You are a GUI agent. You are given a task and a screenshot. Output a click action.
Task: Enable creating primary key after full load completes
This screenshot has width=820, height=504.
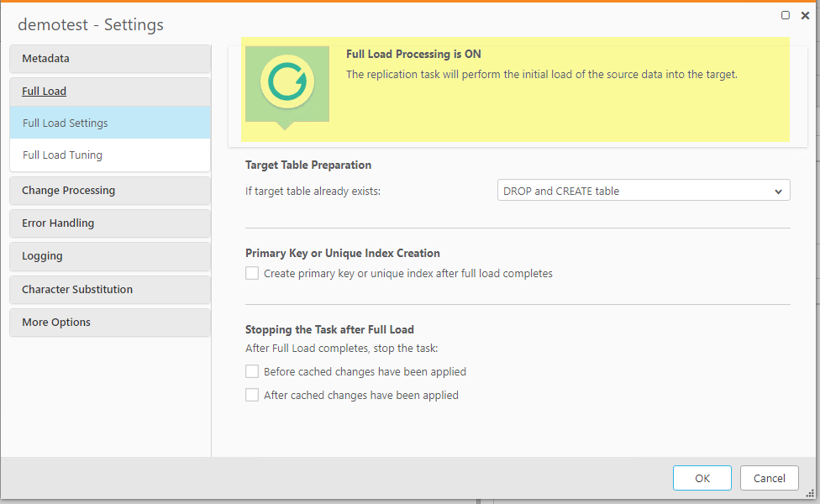[x=251, y=273]
